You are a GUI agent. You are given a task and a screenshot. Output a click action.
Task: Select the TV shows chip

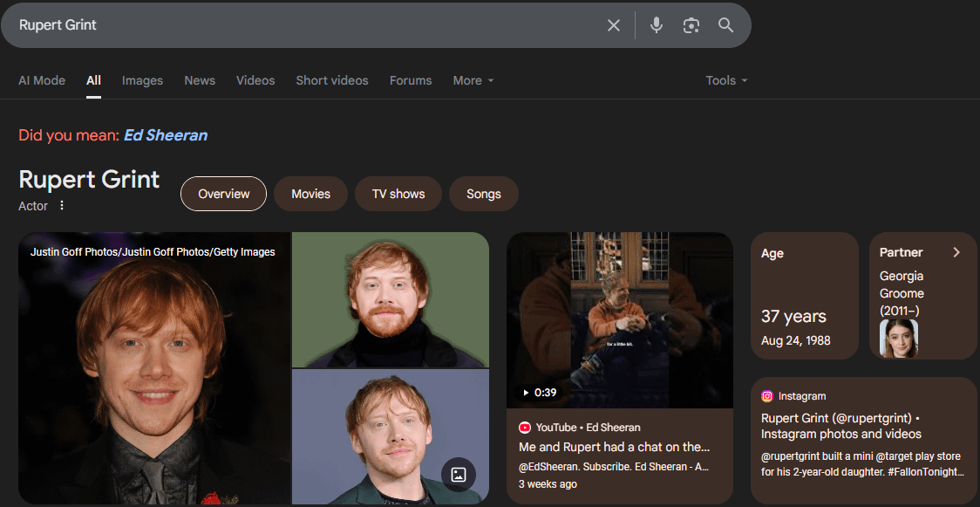point(398,194)
